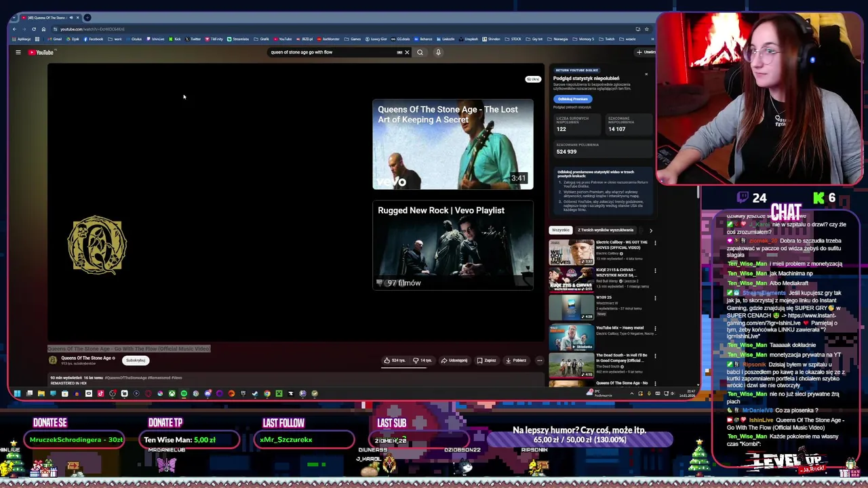Open the Xbox app from the taskbar
This screenshot has width=868, height=488.
[172, 394]
